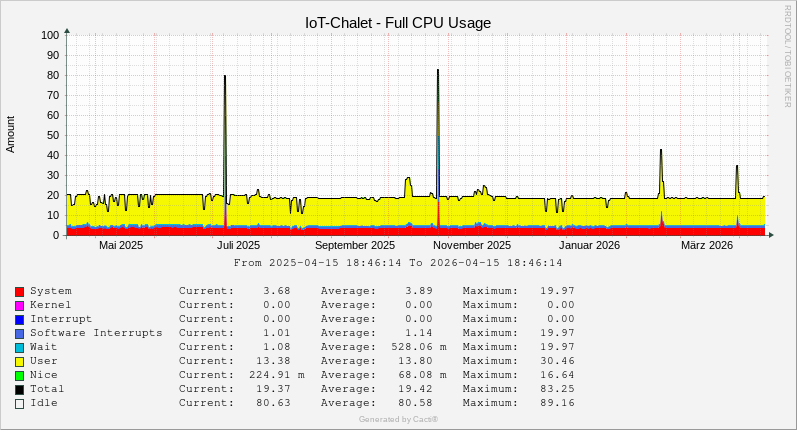Select the cyan Wait legend swatch

coord(19,347)
